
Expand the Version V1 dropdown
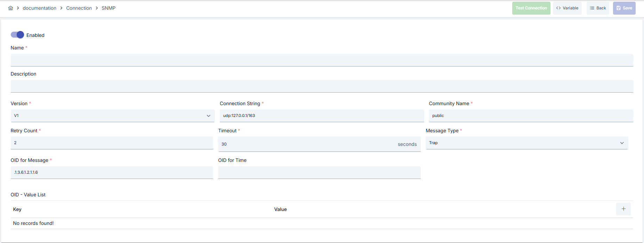[113, 116]
